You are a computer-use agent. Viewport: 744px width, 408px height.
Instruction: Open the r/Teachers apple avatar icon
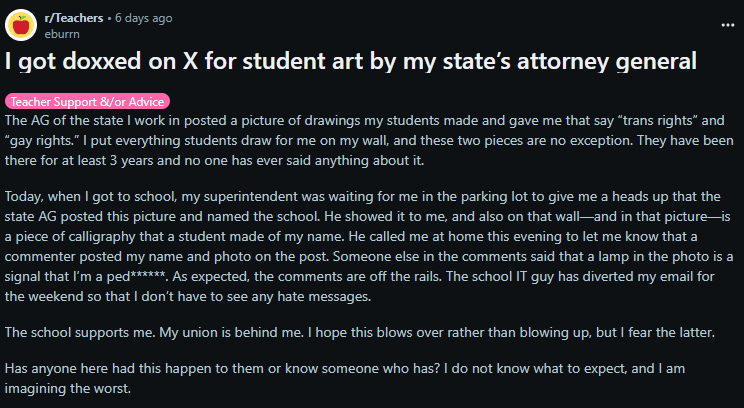point(21,25)
